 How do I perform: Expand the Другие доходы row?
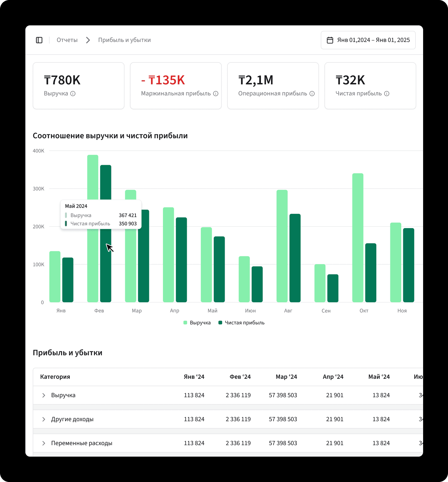point(44,419)
